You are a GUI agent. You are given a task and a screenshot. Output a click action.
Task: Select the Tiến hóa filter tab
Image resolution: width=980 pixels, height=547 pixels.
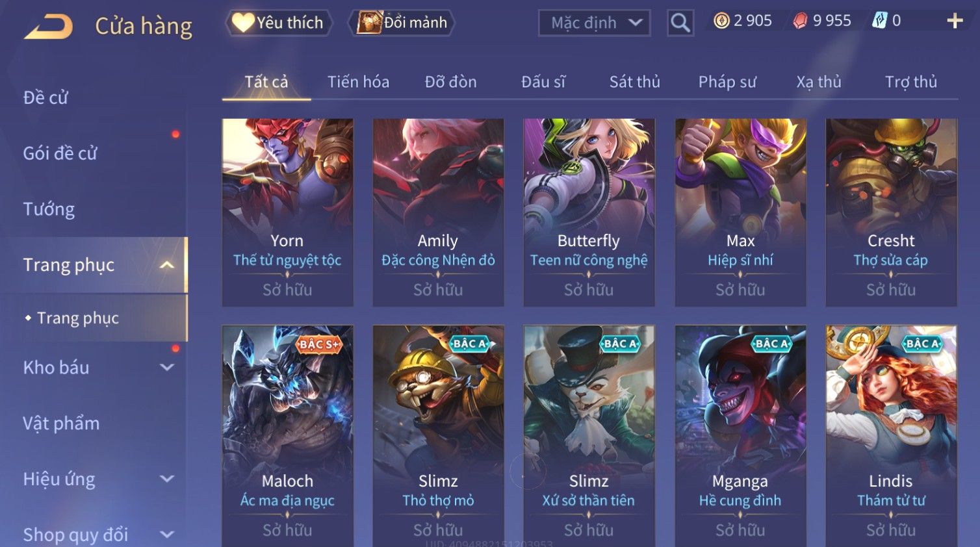358,82
